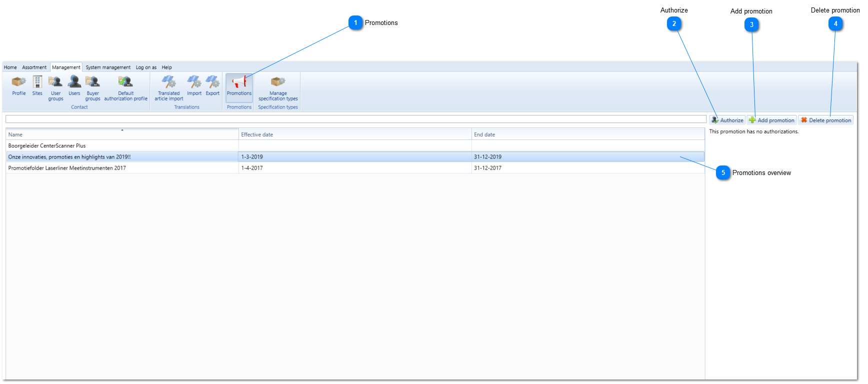Select Onze innovaties, promoties en highlights row
Screen dimensions: 868x384
tap(355, 156)
